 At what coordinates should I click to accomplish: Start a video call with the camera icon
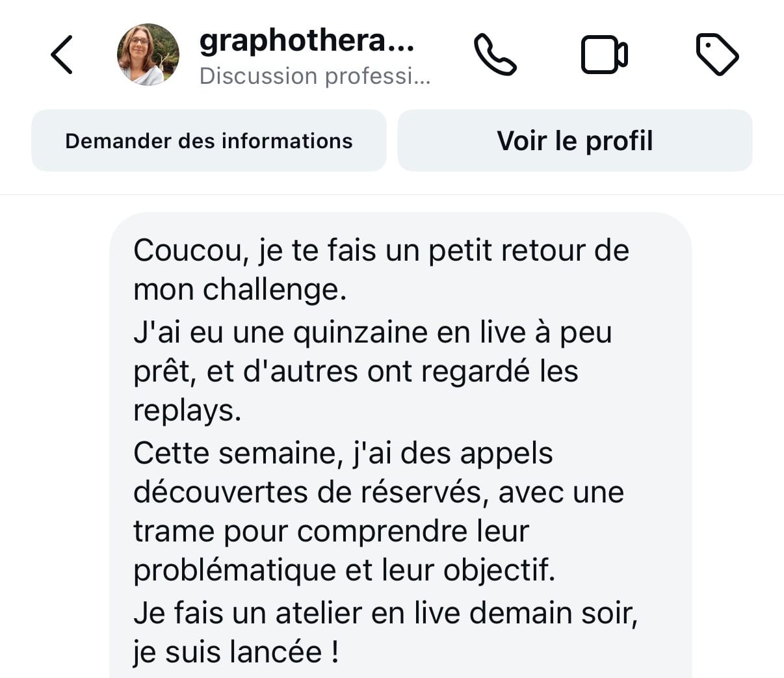[x=604, y=55]
